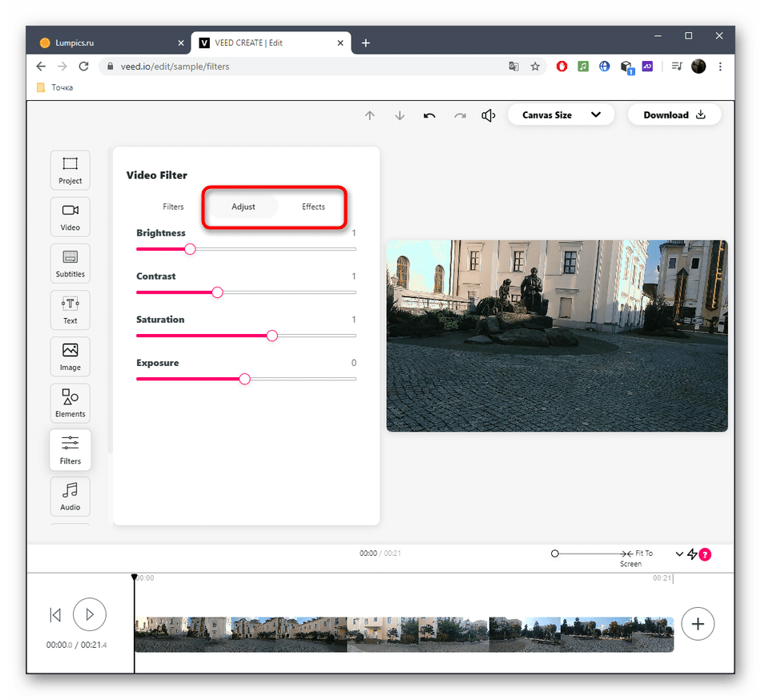Open the media control playlist icon
The width and height of the screenshot is (761, 700).
677,66
